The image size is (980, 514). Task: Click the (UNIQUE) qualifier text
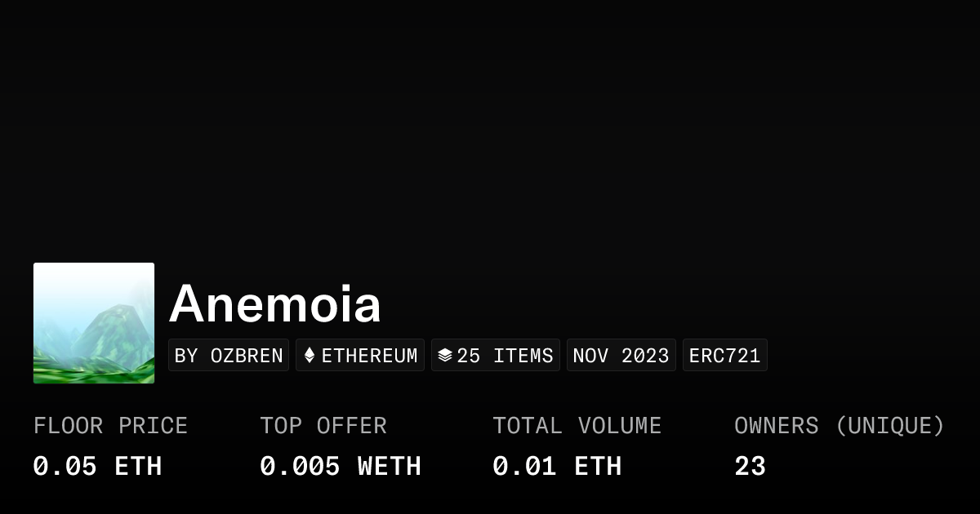click(x=889, y=426)
